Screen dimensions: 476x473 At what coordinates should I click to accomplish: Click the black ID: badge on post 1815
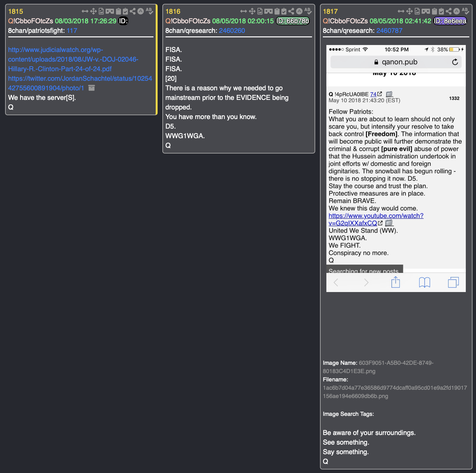click(x=123, y=21)
